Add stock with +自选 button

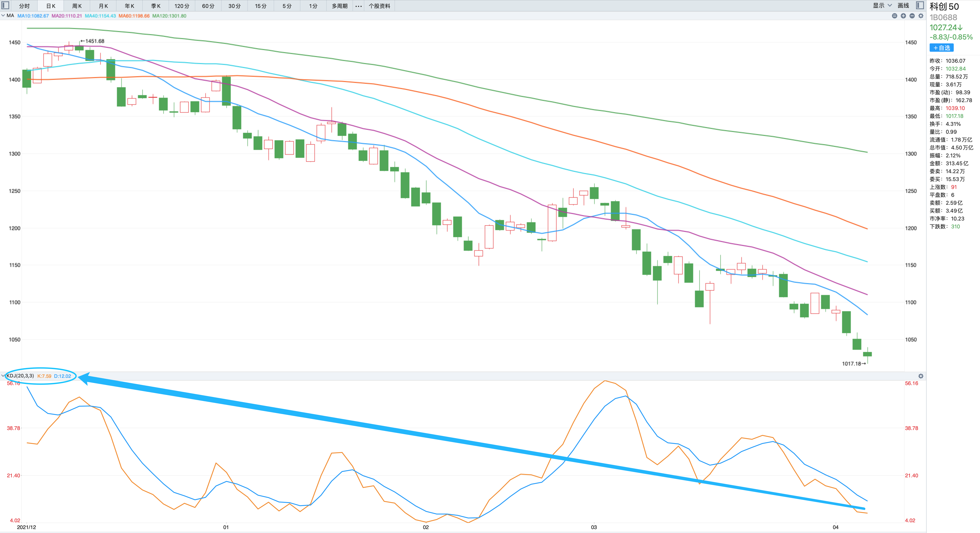[x=942, y=48]
